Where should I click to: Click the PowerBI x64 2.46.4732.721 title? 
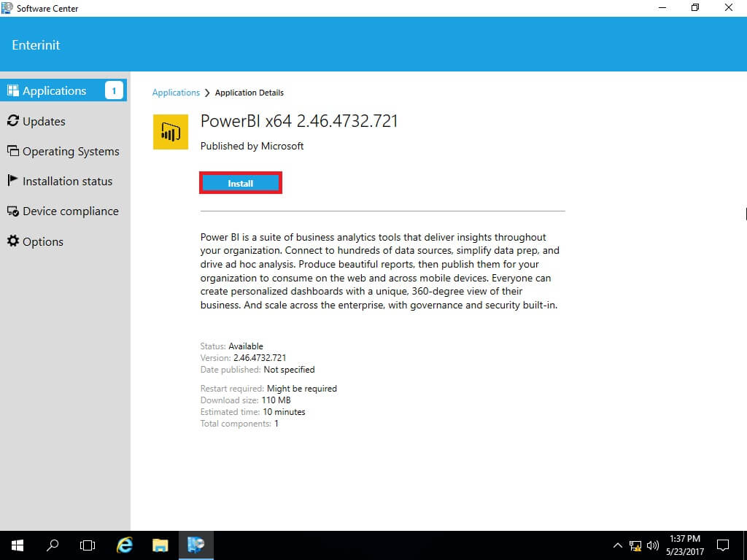299,121
